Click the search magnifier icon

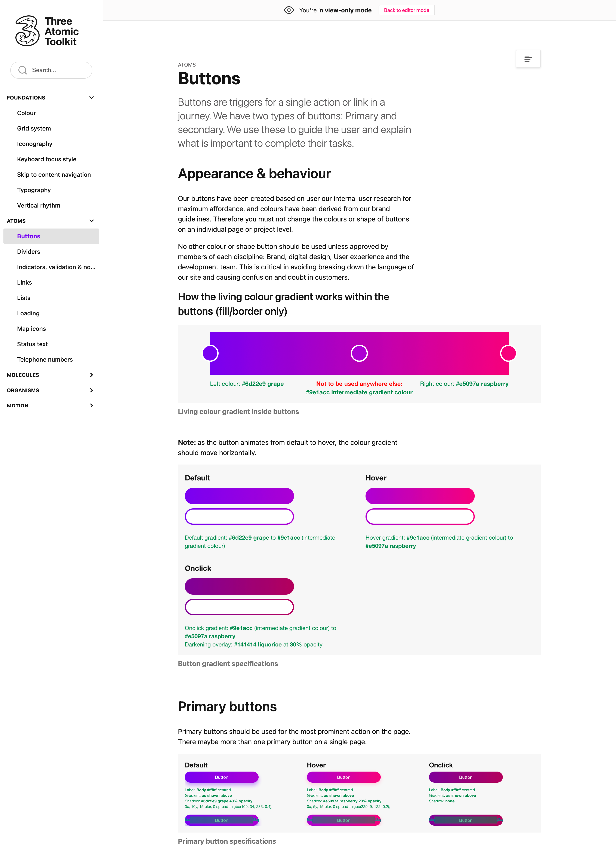click(x=23, y=70)
